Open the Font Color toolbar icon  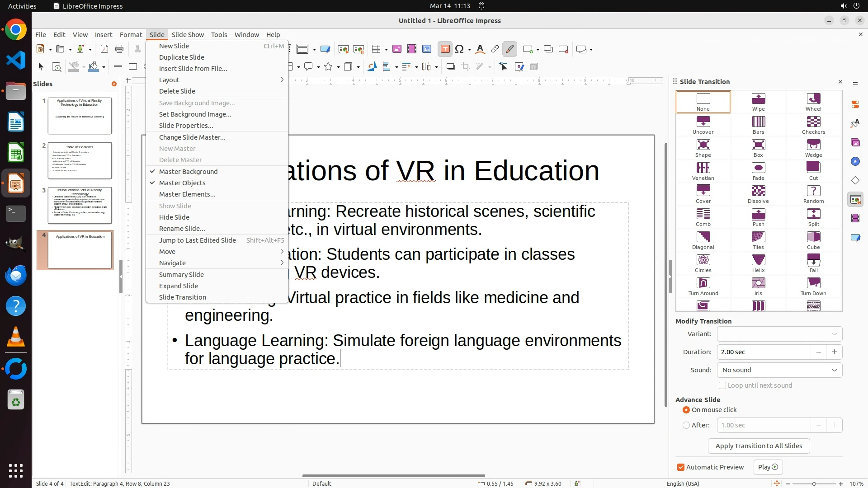480,49
